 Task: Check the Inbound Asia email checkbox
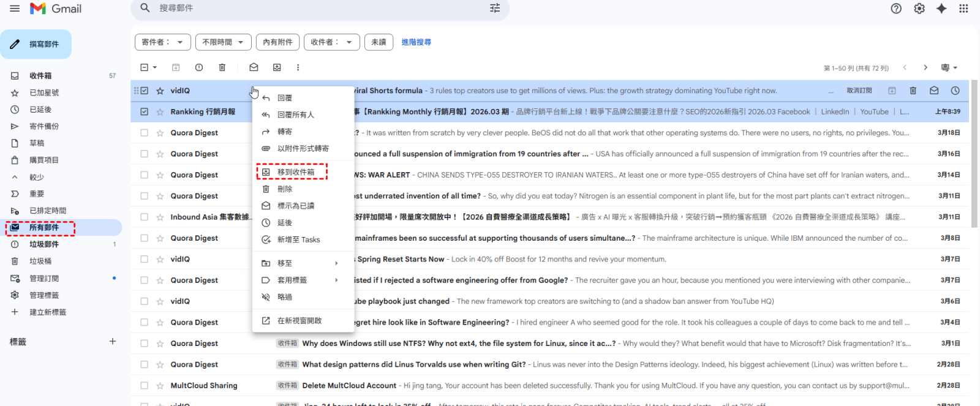[x=144, y=217]
